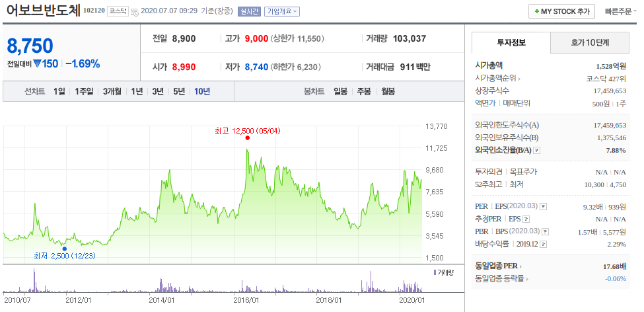This screenshot has width=644, height=312.
Task: Switch to the 주봉 candlestick chart
Action: click(364, 91)
